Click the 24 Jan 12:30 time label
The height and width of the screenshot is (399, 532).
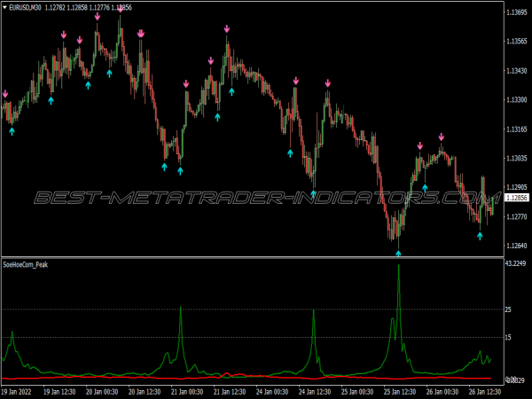pos(315,392)
